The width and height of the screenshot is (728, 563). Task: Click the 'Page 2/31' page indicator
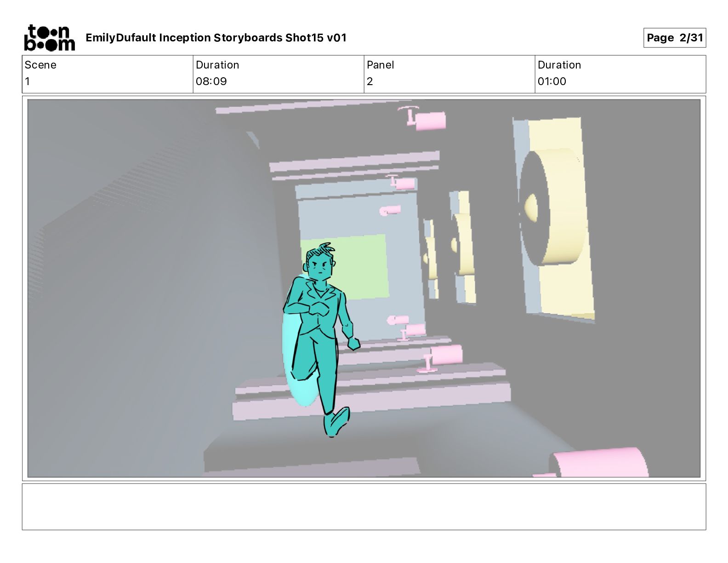[x=674, y=38]
